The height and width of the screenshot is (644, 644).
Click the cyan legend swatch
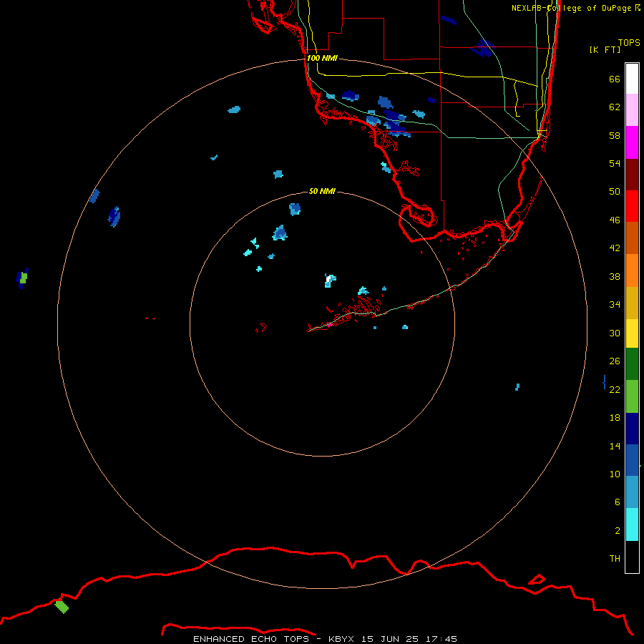click(632, 525)
